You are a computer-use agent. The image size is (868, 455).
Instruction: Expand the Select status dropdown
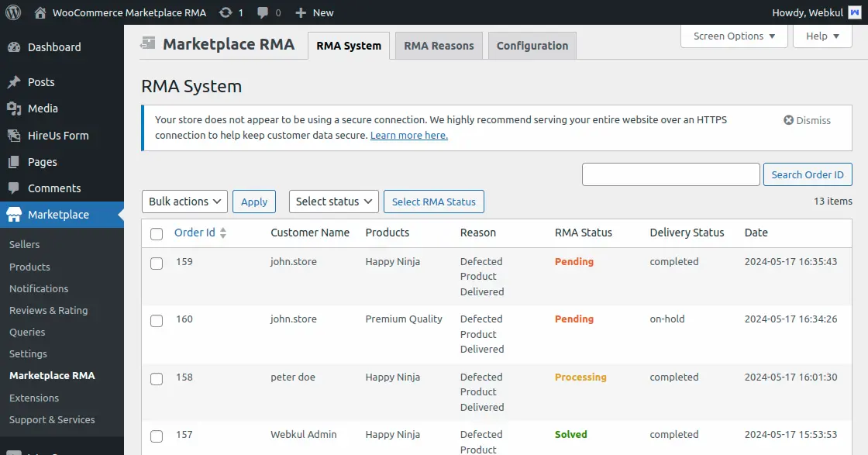333,202
